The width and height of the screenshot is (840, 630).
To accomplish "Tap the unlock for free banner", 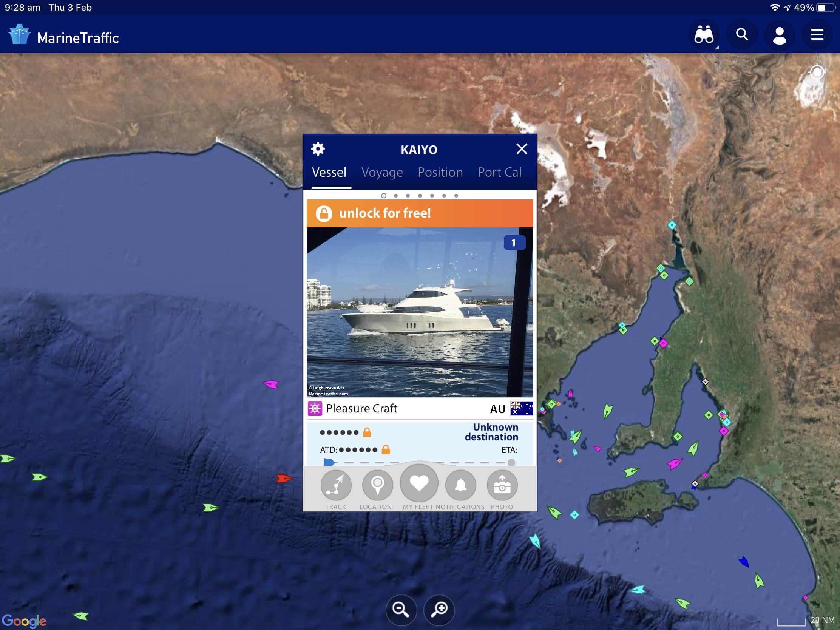I will coord(420,213).
